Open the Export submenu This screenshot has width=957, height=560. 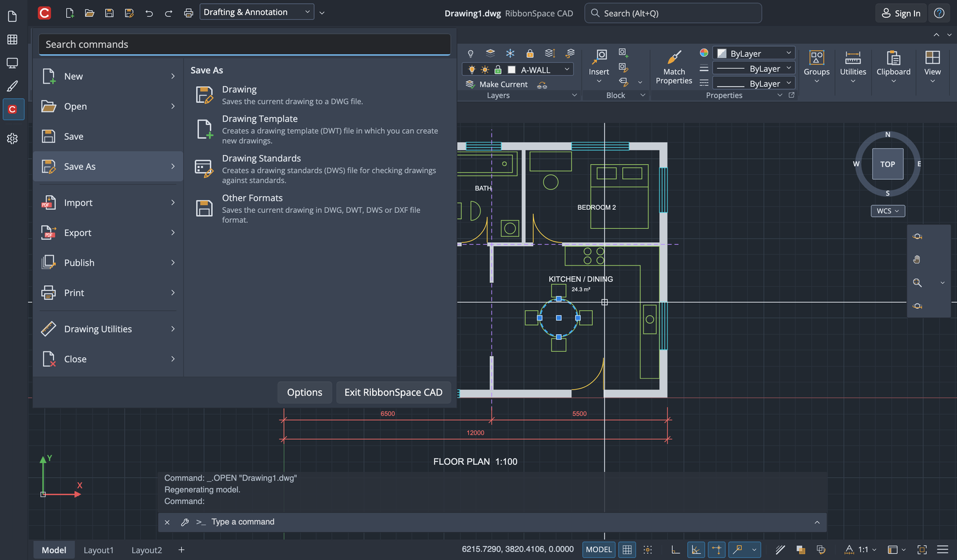108,232
